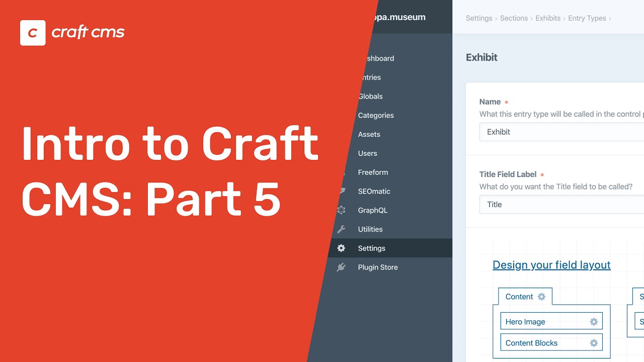
Task: Focus the Title Field Label input
Action: click(561, 204)
